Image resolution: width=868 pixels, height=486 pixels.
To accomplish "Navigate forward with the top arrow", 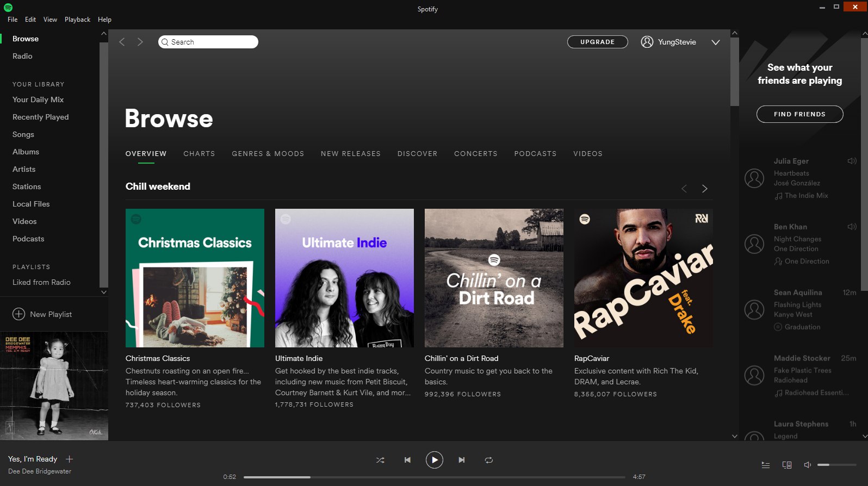I will coord(140,42).
